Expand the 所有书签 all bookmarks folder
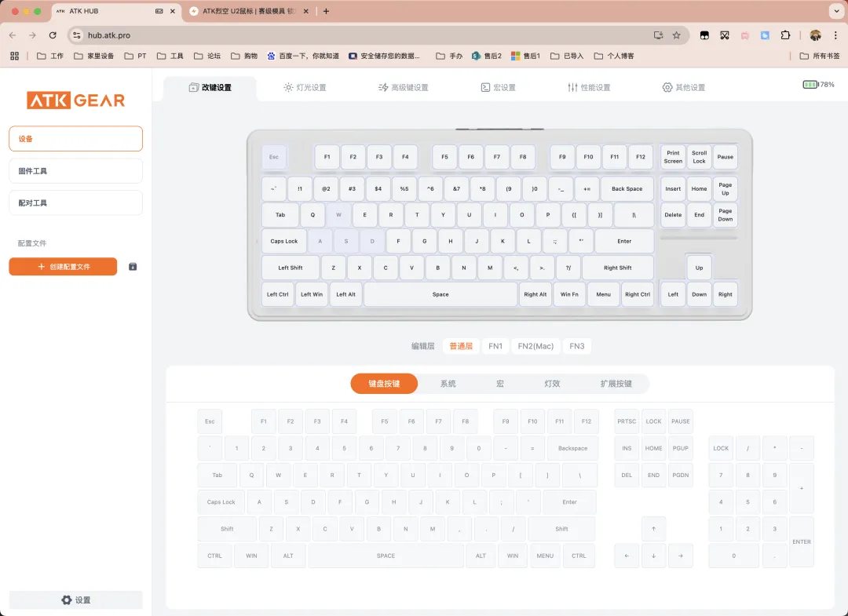 [819, 56]
